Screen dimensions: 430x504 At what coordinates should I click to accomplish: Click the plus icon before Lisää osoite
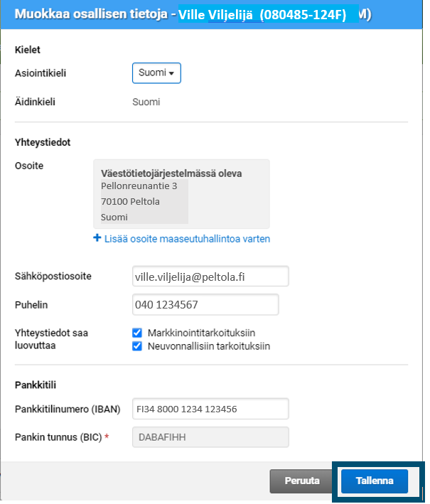(x=97, y=239)
